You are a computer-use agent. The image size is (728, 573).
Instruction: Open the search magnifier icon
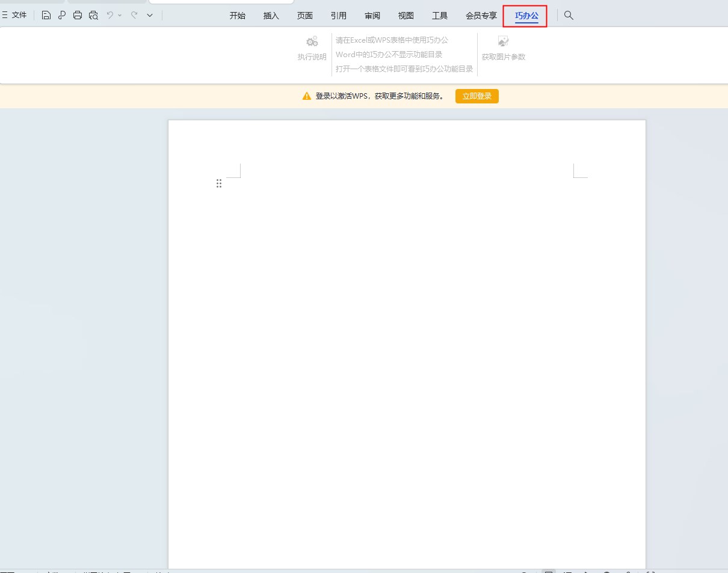(x=569, y=16)
